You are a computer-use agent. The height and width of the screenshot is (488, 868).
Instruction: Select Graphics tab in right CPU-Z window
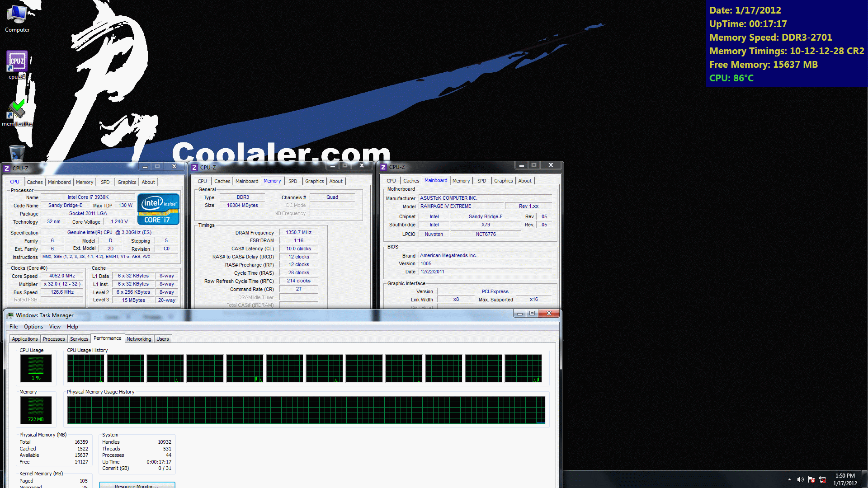(503, 181)
